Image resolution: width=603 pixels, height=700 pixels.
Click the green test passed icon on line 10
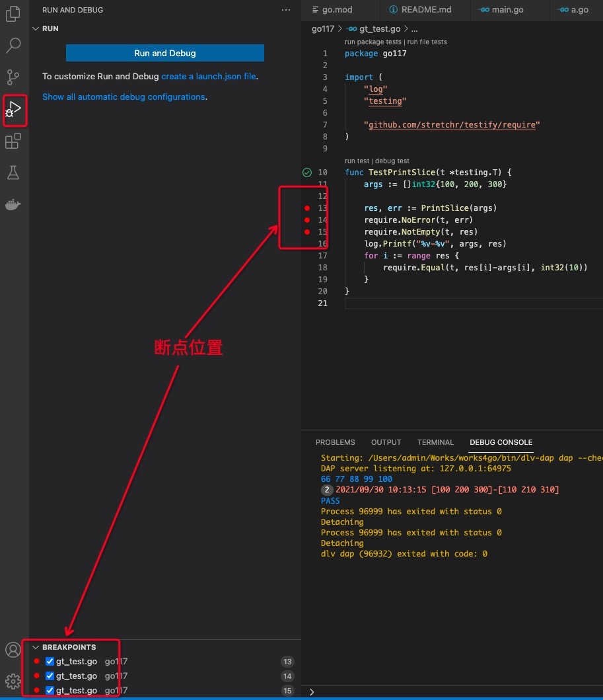point(307,173)
